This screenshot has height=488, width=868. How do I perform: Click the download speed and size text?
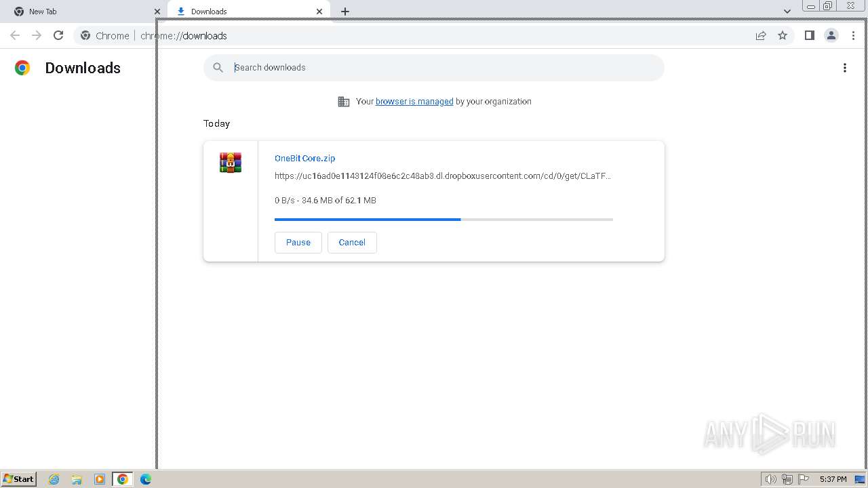325,201
